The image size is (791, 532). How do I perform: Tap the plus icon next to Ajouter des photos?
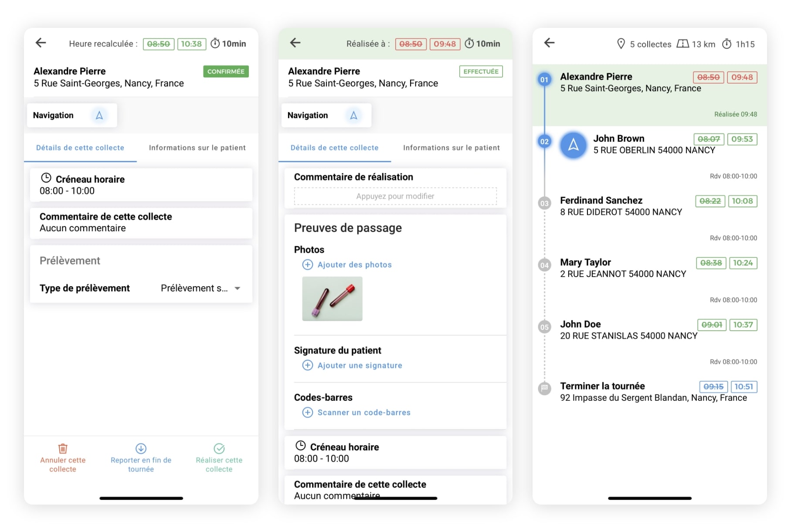pos(308,264)
